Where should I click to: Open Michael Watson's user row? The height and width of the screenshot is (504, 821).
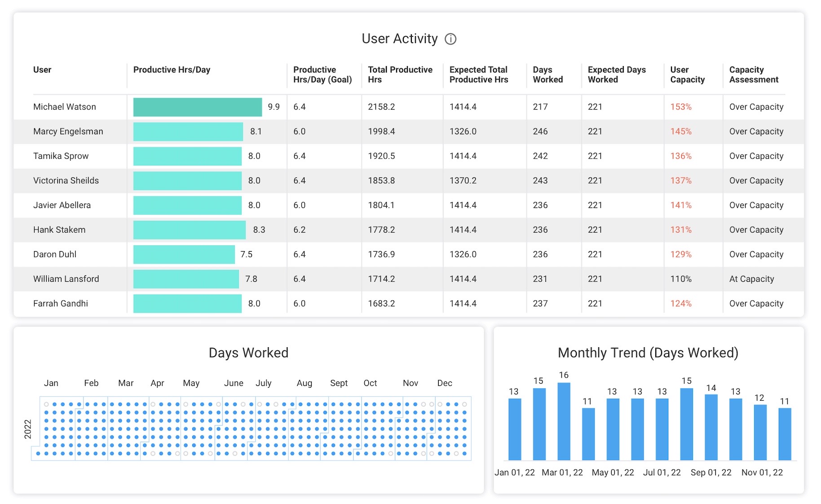[x=65, y=107]
